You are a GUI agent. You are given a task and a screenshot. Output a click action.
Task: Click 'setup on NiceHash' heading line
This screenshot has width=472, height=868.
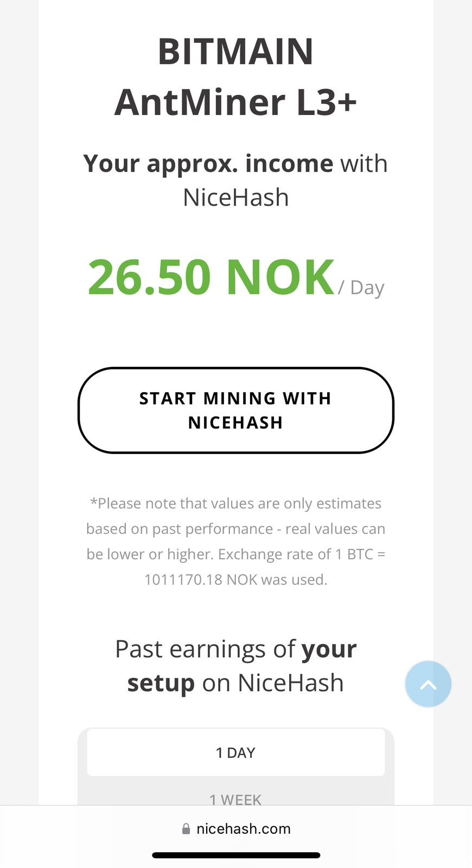point(235,683)
